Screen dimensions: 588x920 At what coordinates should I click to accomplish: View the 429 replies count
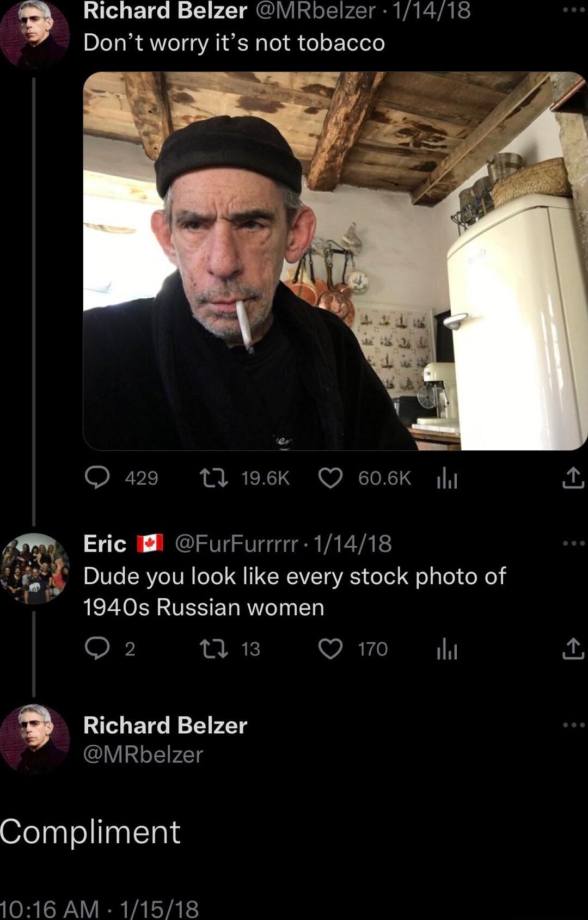click(x=143, y=477)
